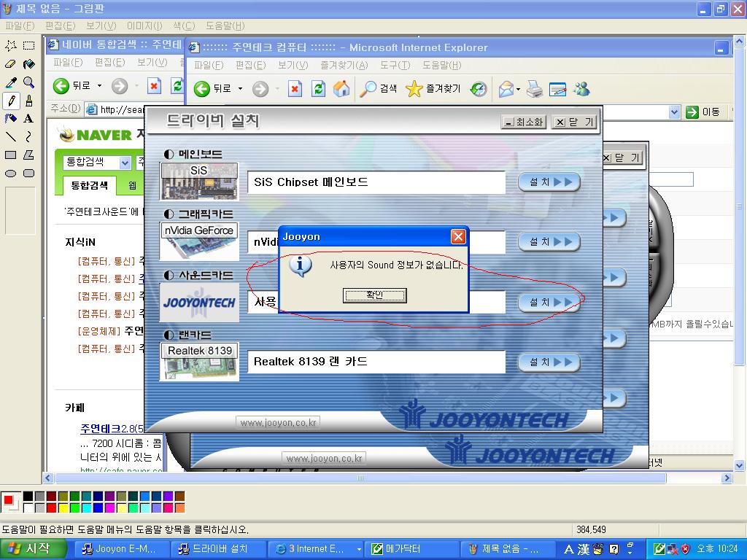Click 최소화 in the 드라이버 설치 window
Viewport: 747px width, 560px height.
[524, 122]
